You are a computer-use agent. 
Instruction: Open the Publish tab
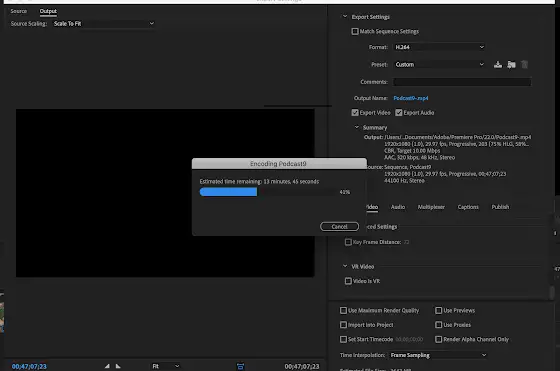[500, 207]
